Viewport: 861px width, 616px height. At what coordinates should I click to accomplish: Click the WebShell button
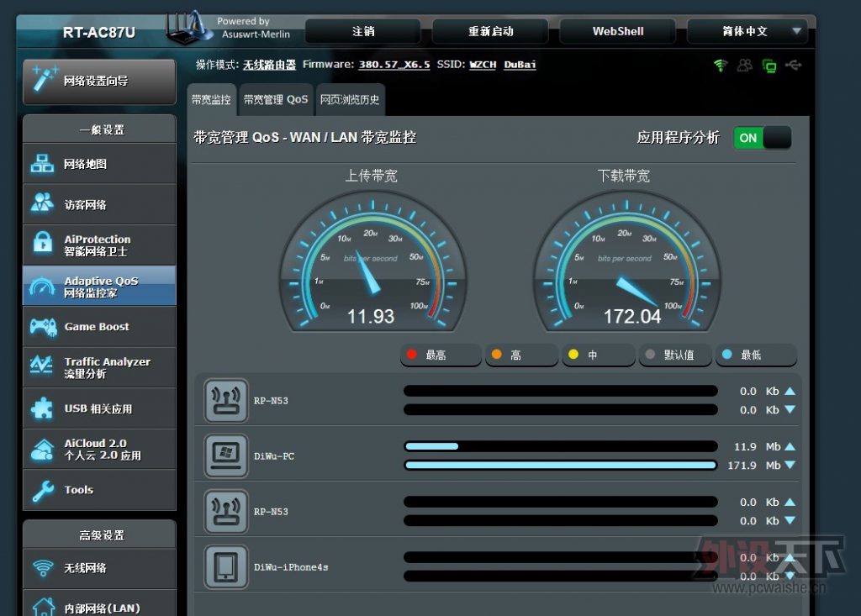[x=618, y=31]
